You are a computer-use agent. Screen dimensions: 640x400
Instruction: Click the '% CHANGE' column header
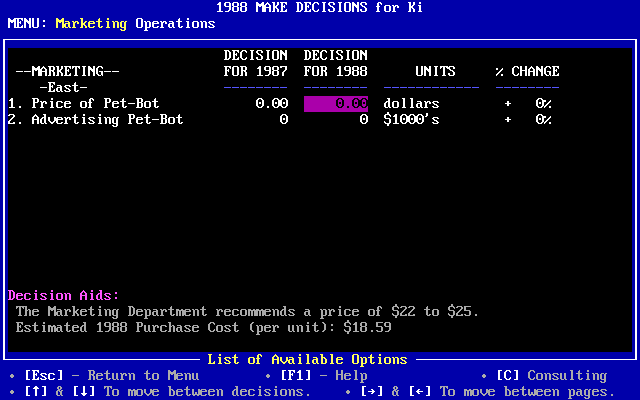pyautogui.click(x=527, y=72)
